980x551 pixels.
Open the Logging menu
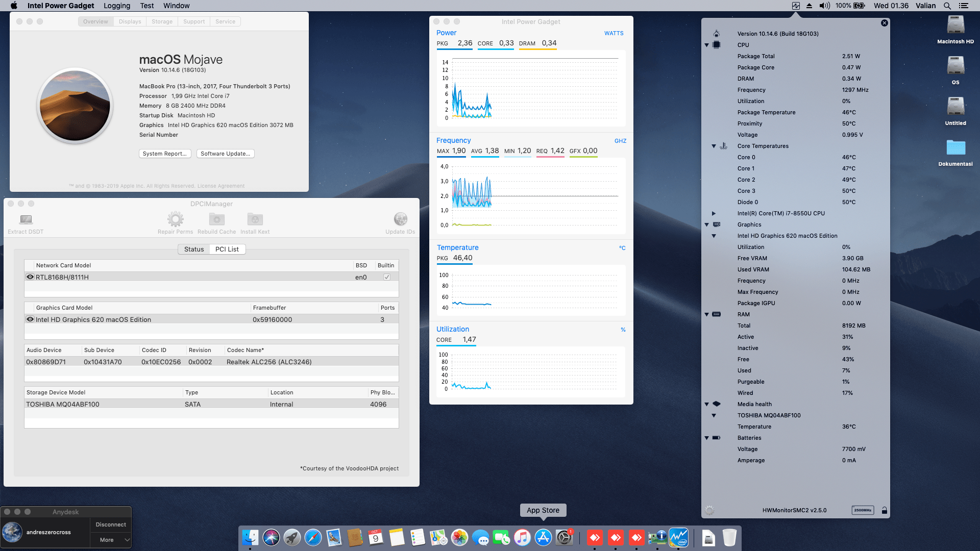[x=116, y=6]
